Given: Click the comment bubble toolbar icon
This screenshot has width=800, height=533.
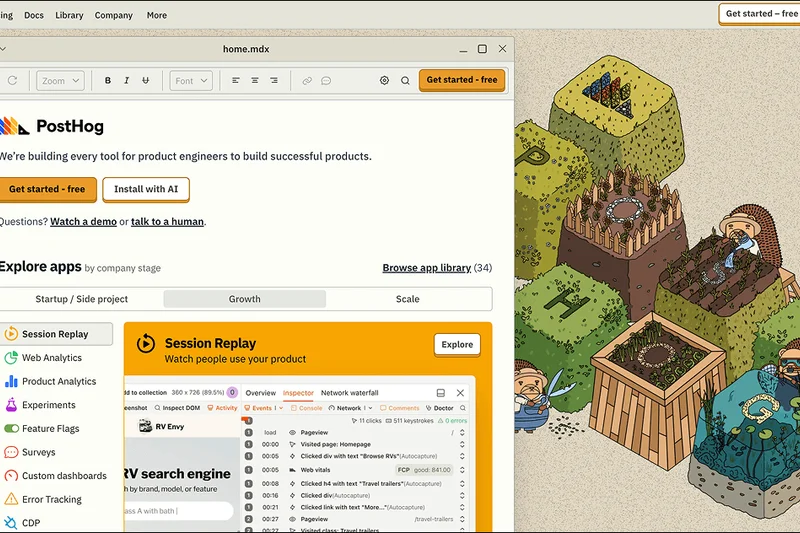Looking at the screenshot, I should click(326, 81).
